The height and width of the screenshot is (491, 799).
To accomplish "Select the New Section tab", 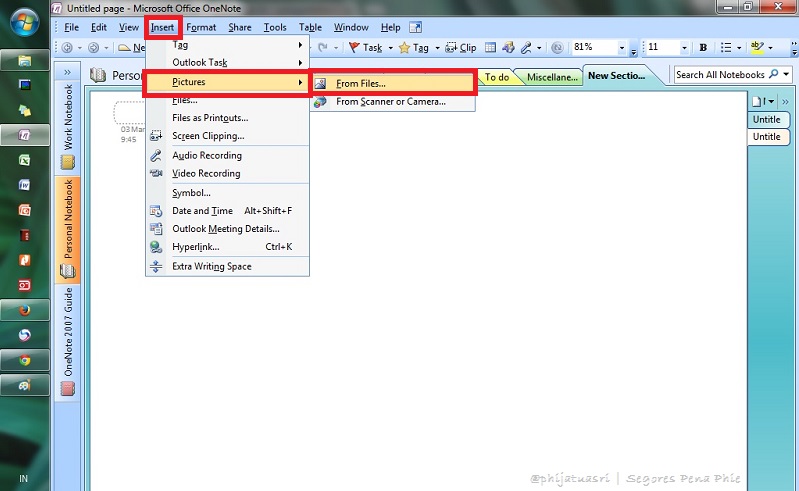I will click(617, 75).
